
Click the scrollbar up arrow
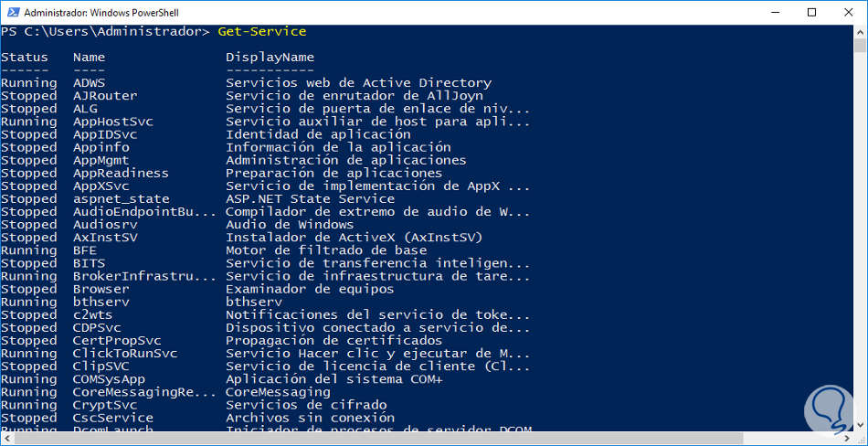click(x=860, y=33)
